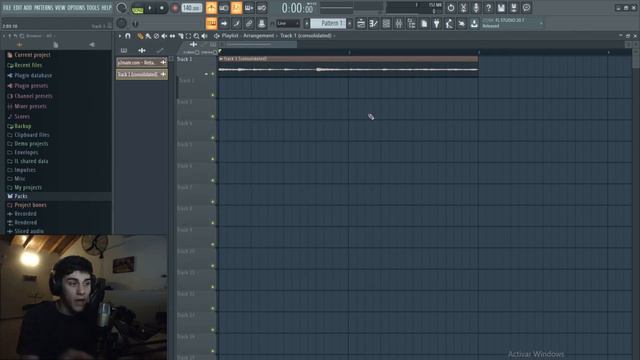The image size is (640, 360).
Task: Click the audio editor scissors icon
Action: [x=463, y=8]
